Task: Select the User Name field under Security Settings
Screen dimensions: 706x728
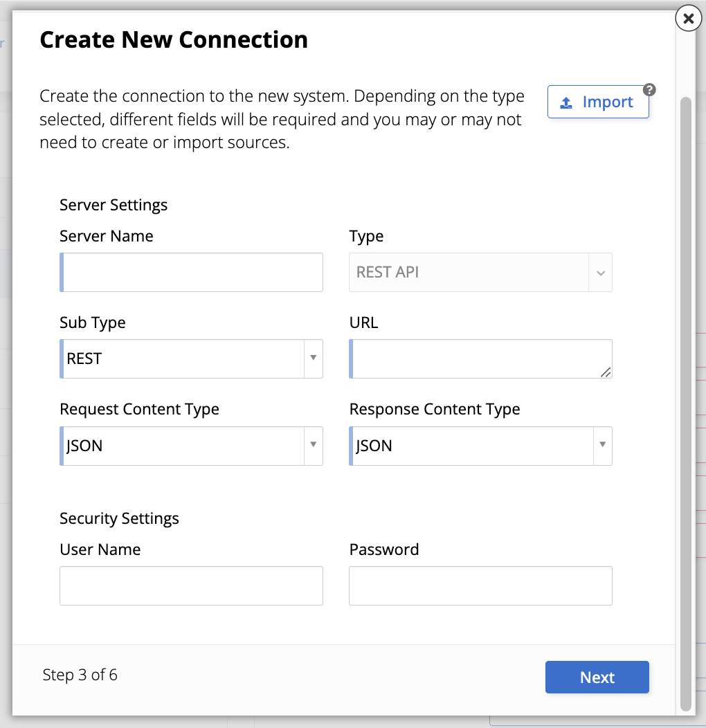Action: pos(191,585)
